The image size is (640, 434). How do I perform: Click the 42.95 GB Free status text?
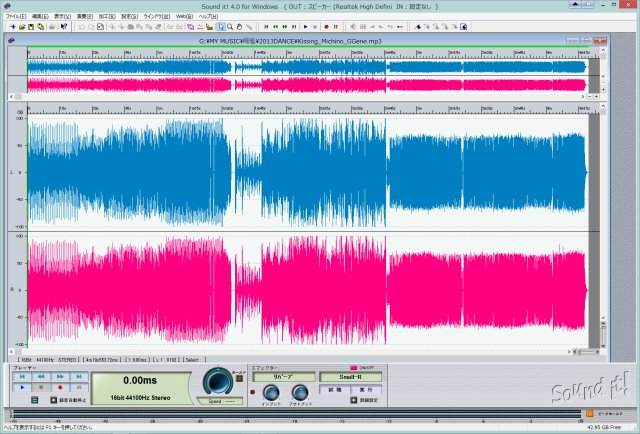click(x=603, y=427)
